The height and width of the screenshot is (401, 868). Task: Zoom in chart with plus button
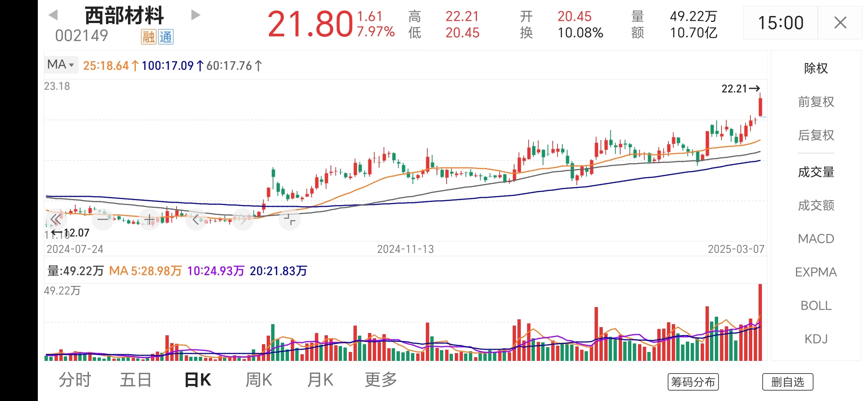click(x=149, y=219)
